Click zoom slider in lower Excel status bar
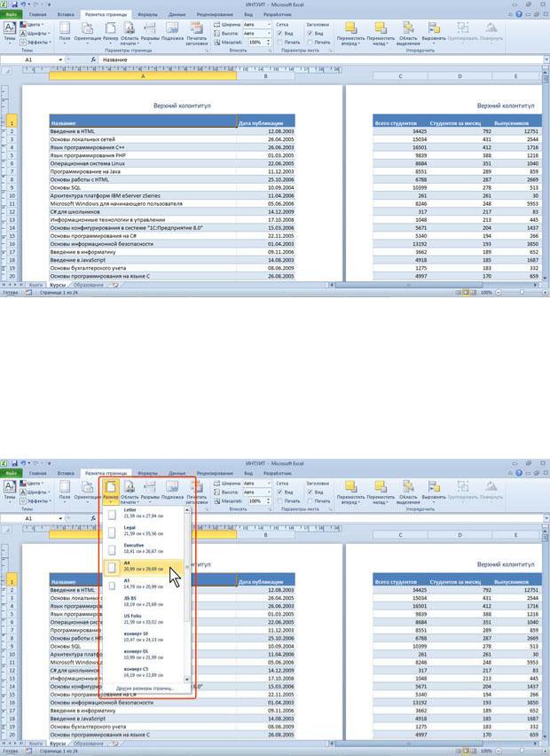Viewport: 550px width, 756px height. click(x=522, y=752)
